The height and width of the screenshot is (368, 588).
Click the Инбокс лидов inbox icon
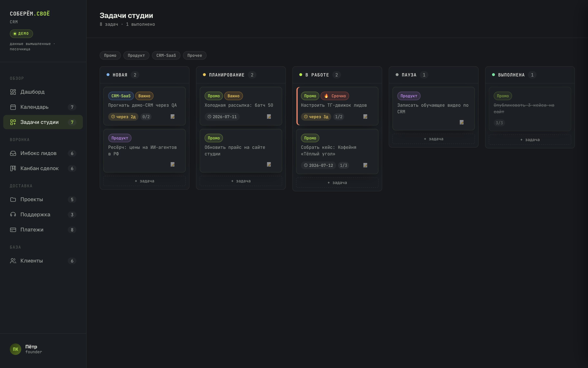tap(13, 153)
